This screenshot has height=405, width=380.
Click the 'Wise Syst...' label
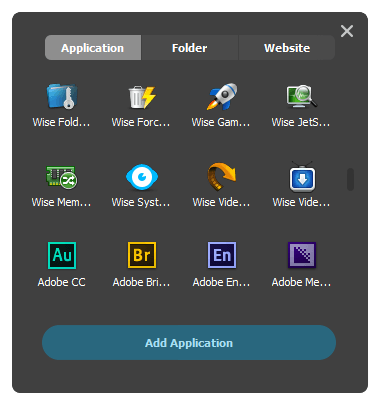141,202
